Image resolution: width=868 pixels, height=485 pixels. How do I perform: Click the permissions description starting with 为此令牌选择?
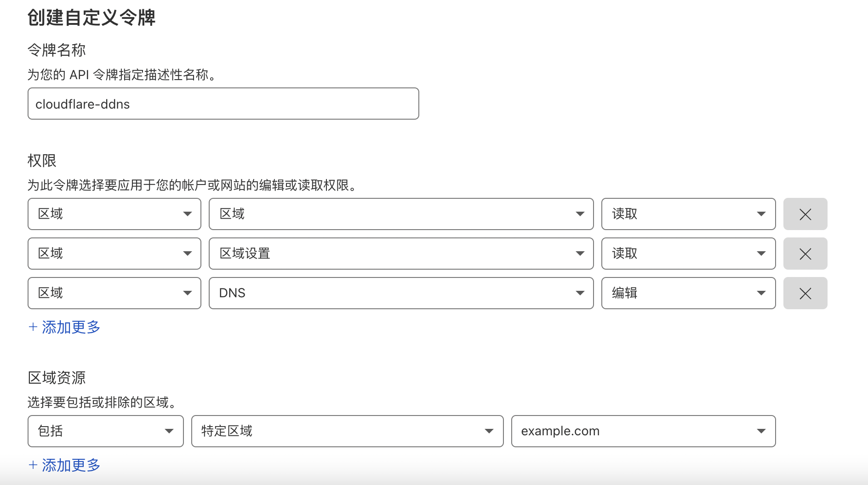[192, 185]
